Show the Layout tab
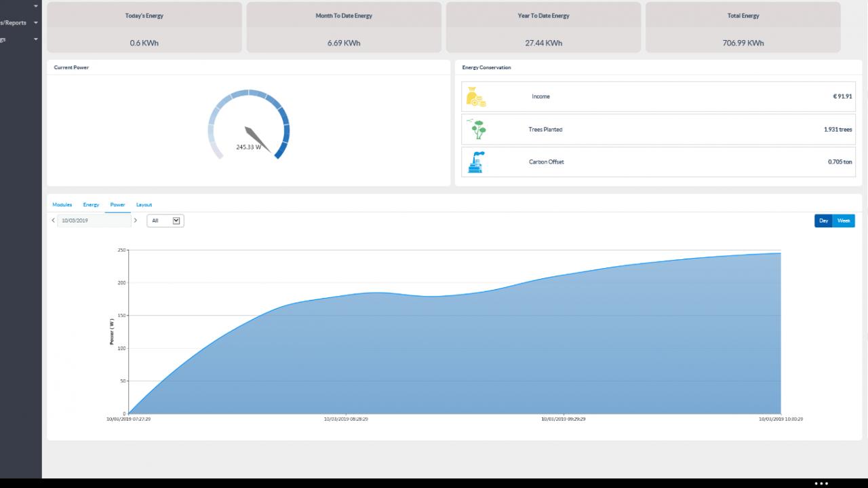Viewport: 868px width, 488px height. (144, 204)
